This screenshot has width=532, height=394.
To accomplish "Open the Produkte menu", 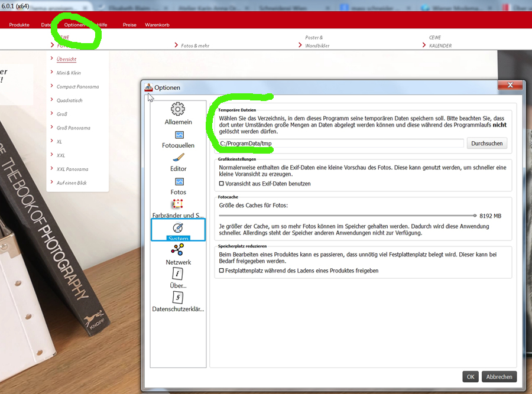I will click(20, 25).
